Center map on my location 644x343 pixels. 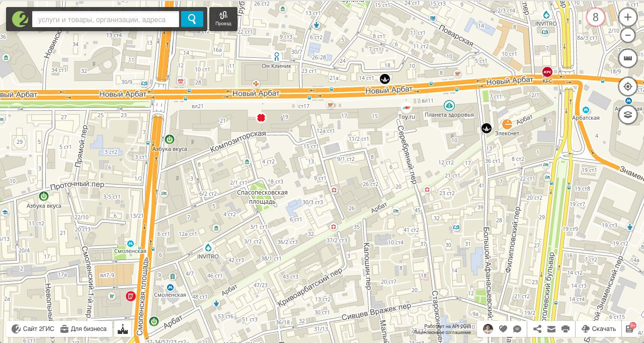pos(627,87)
